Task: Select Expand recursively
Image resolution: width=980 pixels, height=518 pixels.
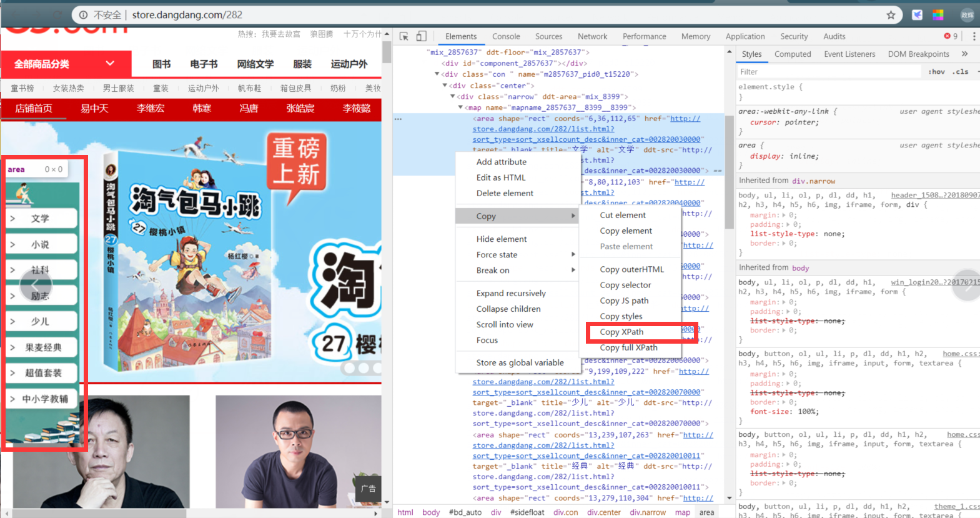Action: tap(511, 293)
